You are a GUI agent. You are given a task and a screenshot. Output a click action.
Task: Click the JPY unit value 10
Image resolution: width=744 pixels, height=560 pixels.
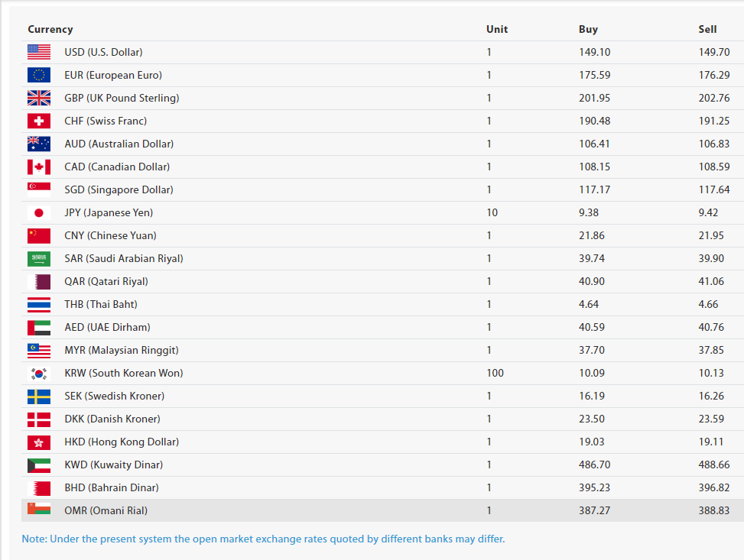click(492, 212)
